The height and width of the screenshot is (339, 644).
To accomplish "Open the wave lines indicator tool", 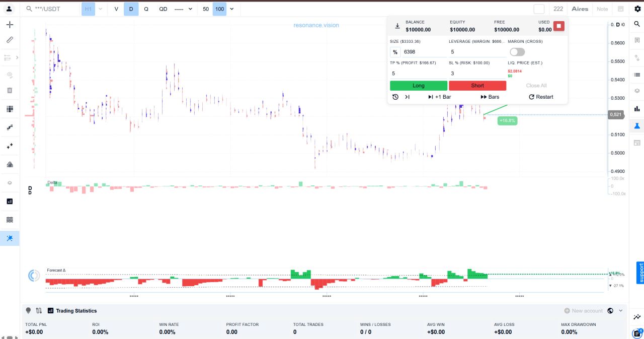I will point(10,220).
